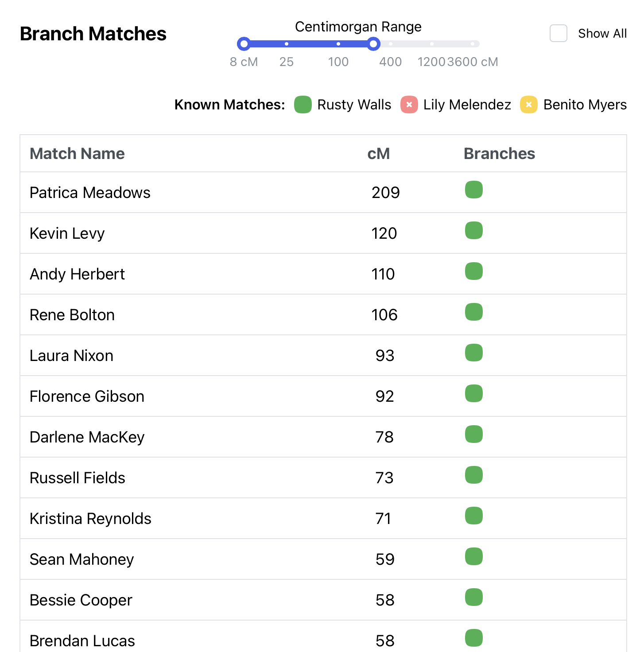This screenshot has width=644, height=652.
Task: Select the Kristina Reynolds match name
Action: (x=90, y=519)
